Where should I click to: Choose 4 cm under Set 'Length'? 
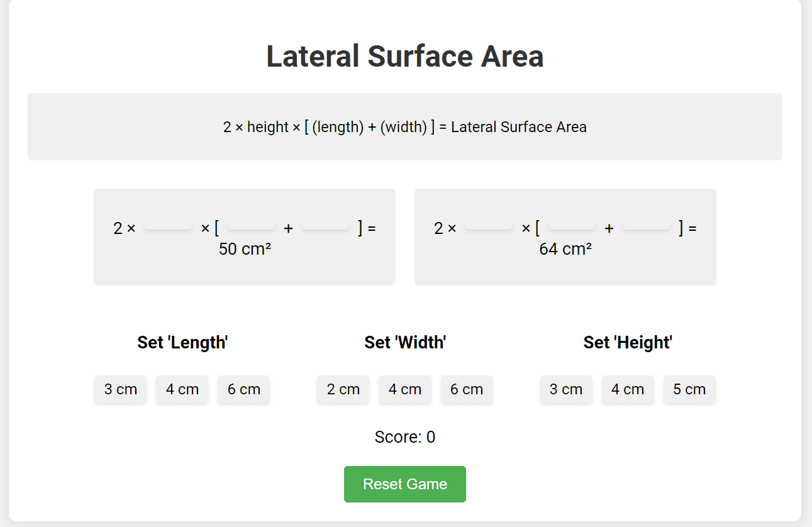point(182,389)
